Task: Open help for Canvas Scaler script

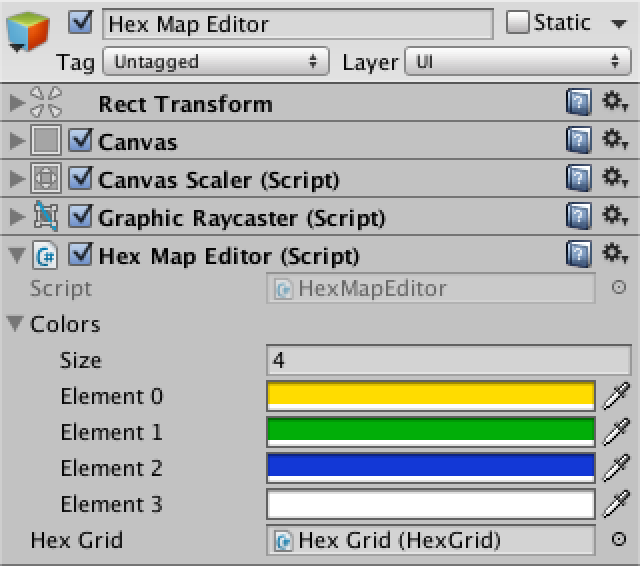Action: click(579, 178)
